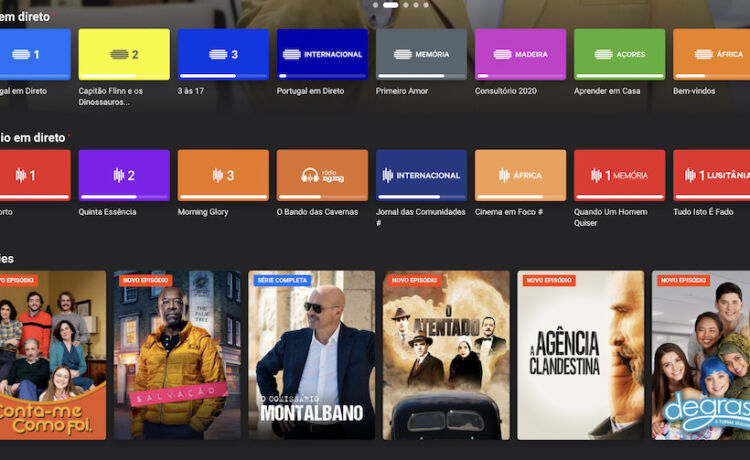The image size is (750, 460).
Task: Open the RTP Açores channel tile
Action: (x=619, y=54)
